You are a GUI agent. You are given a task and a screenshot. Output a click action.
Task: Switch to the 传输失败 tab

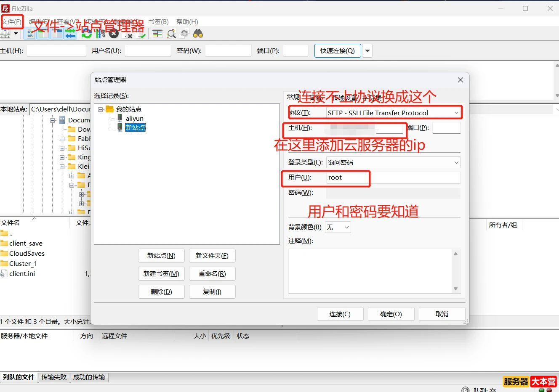pyautogui.click(x=54, y=377)
